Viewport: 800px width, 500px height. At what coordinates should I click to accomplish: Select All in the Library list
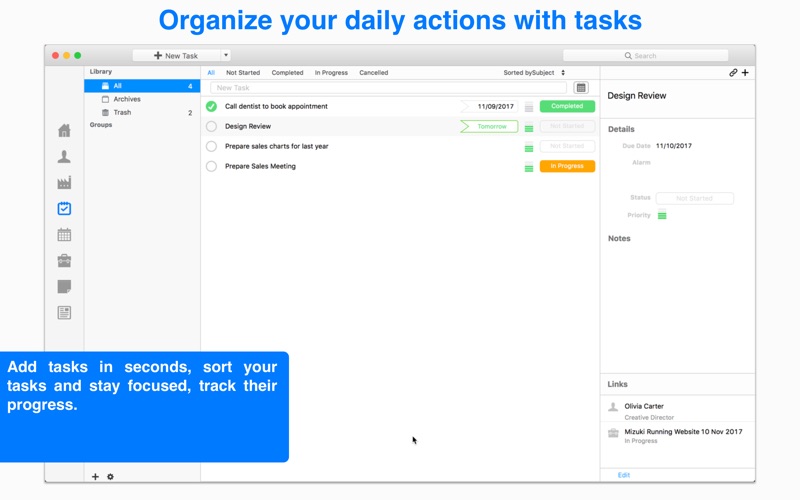click(x=142, y=86)
